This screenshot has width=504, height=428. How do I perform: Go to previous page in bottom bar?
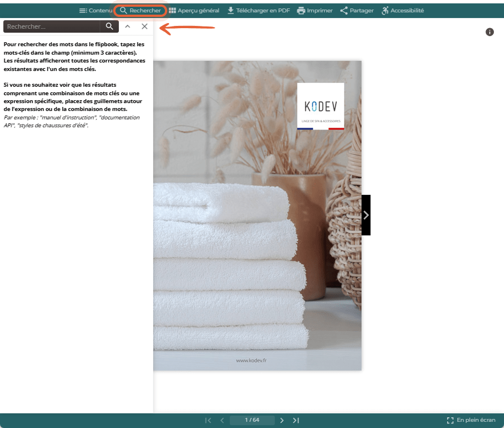coord(222,420)
